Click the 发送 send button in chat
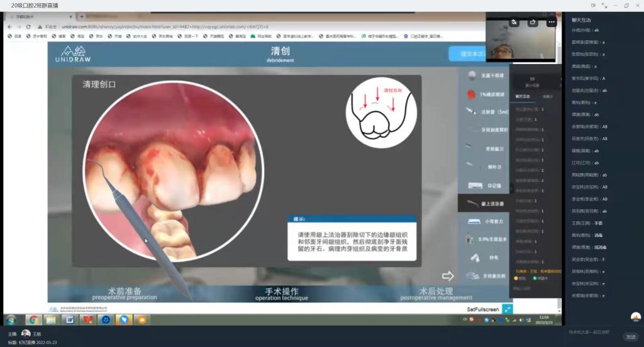Image resolution: width=644 pixels, height=347 pixels. click(631, 337)
